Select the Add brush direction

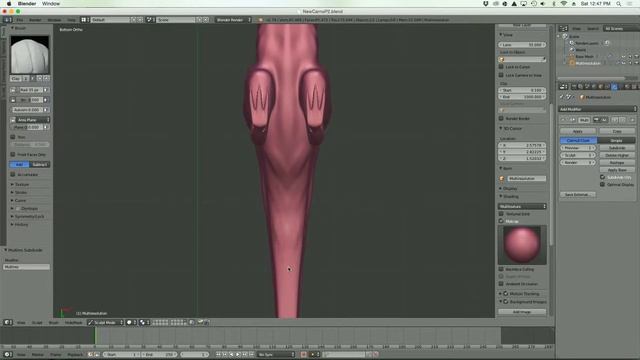19,164
